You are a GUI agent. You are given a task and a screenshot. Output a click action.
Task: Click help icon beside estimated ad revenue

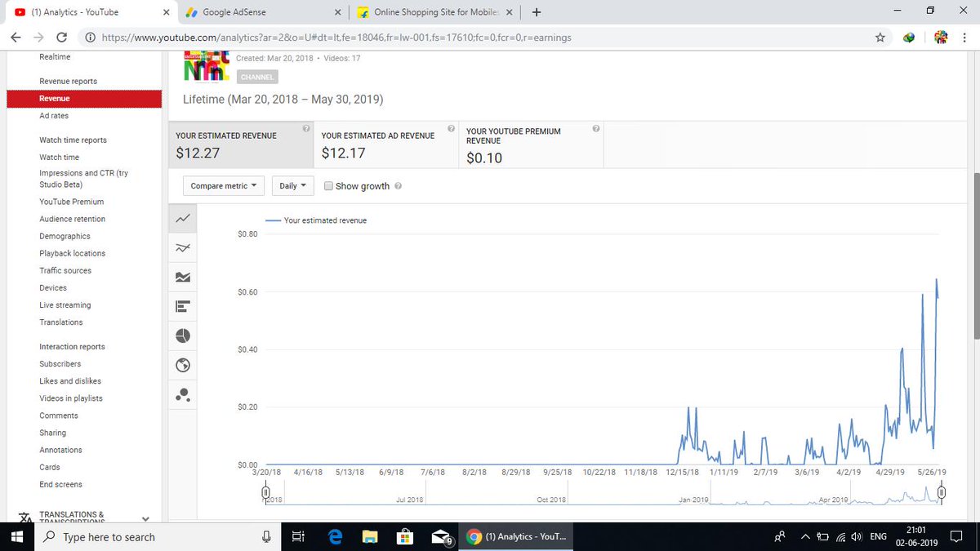pyautogui.click(x=451, y=128)
